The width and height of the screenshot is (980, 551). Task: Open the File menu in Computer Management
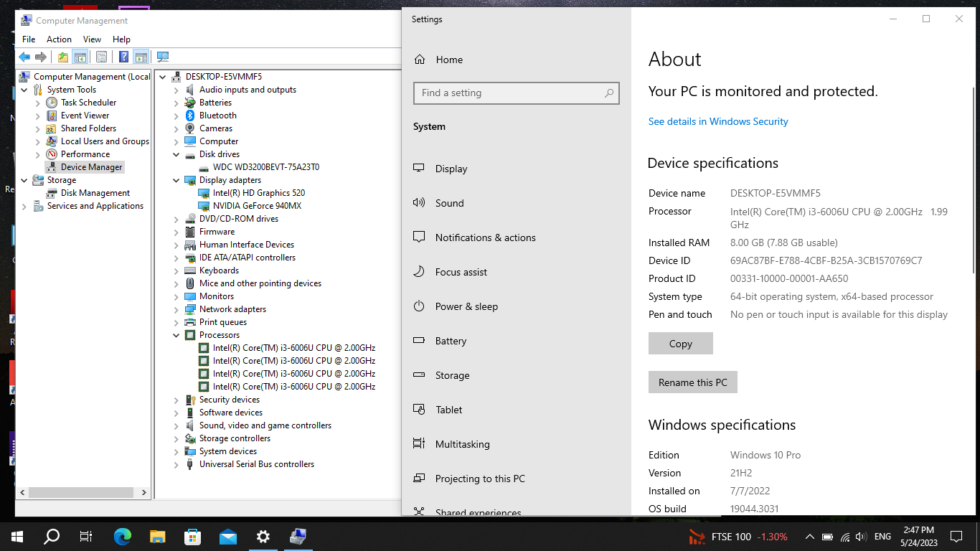pyautogui.click(x=29, y=39)
